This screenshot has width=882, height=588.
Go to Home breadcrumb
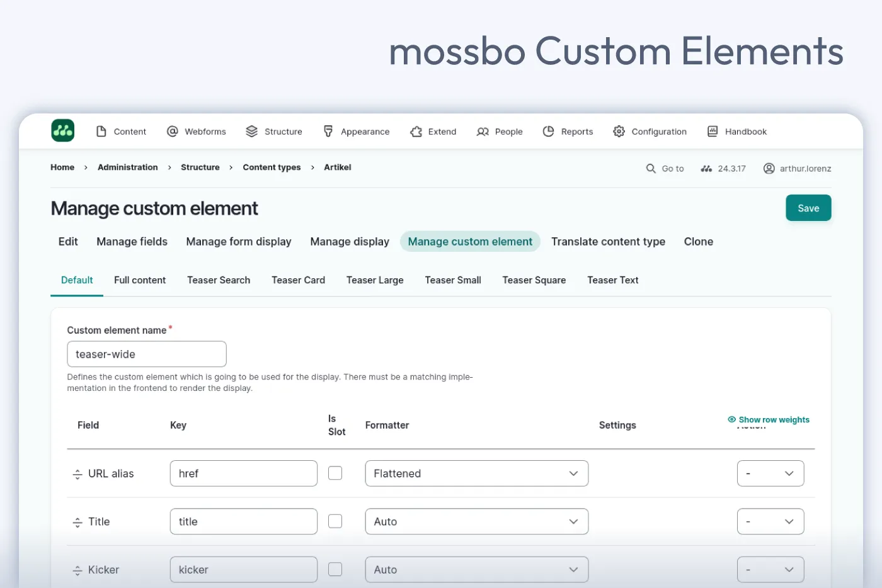click(x=62, y=167)
